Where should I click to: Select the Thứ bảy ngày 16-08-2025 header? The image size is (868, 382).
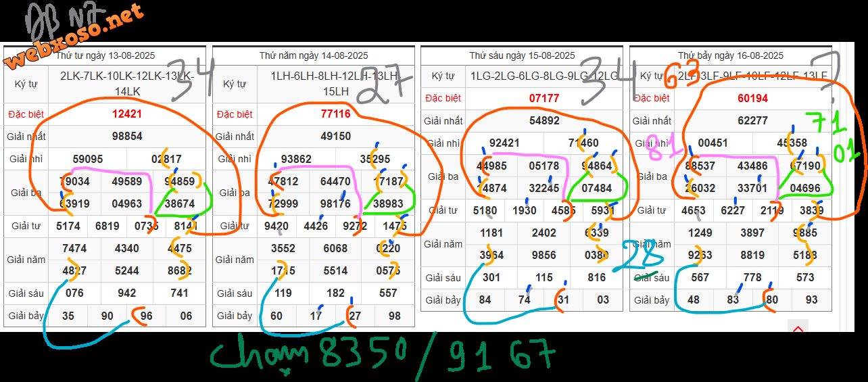click(730, 55)
